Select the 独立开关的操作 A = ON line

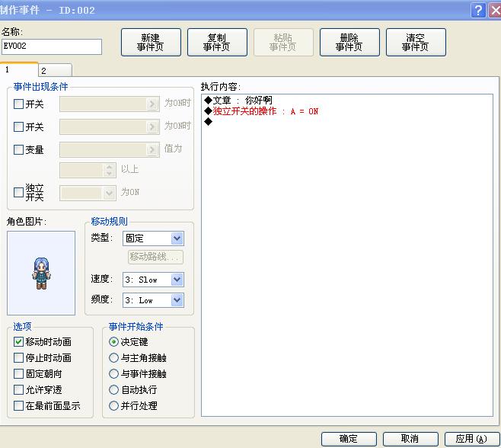tap(347, 111)
